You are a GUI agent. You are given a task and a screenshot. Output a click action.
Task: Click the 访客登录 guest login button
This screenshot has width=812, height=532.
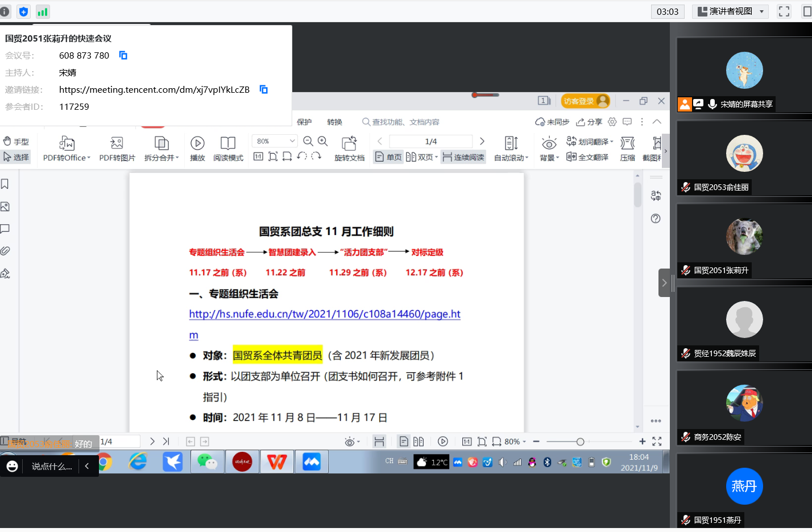[585, 101]
